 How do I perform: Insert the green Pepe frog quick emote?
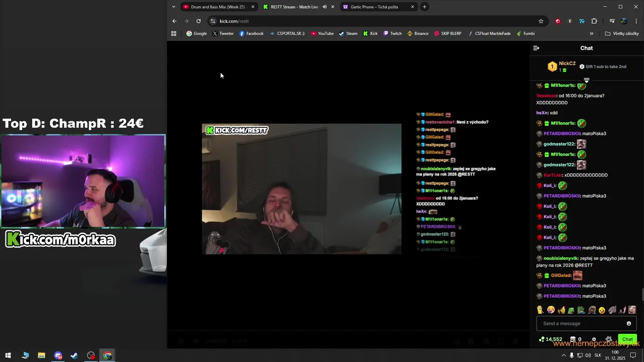[571, 310]
